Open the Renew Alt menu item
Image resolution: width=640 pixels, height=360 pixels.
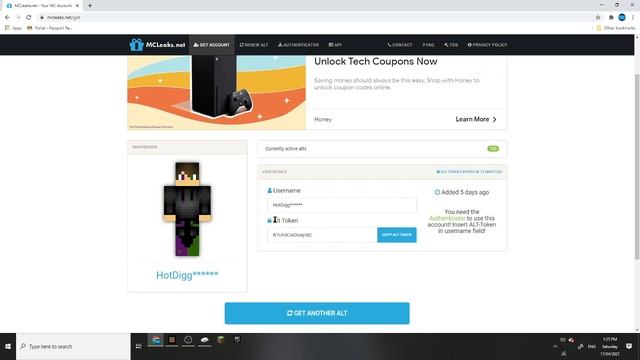254,45
